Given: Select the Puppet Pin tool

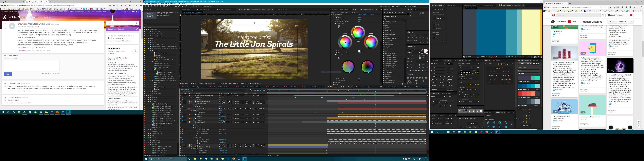Looking at the screenshot, I should click(x=186, y=6).
